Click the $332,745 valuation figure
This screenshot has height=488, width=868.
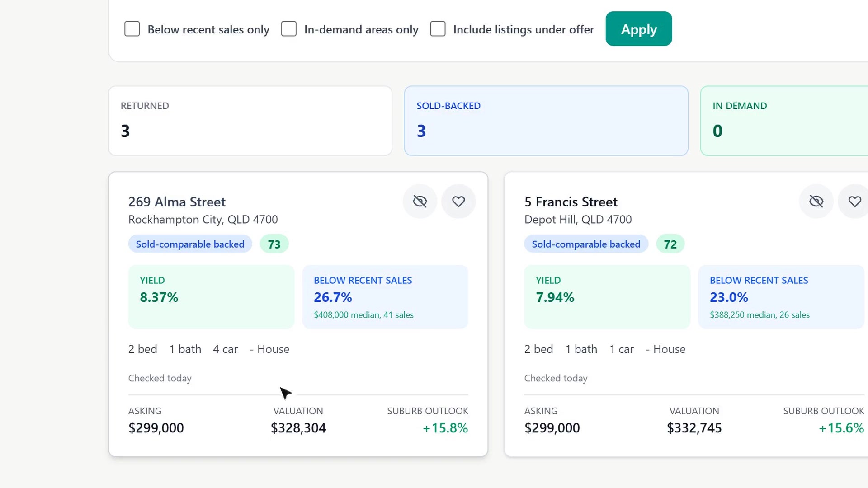[x=694, y=428]
